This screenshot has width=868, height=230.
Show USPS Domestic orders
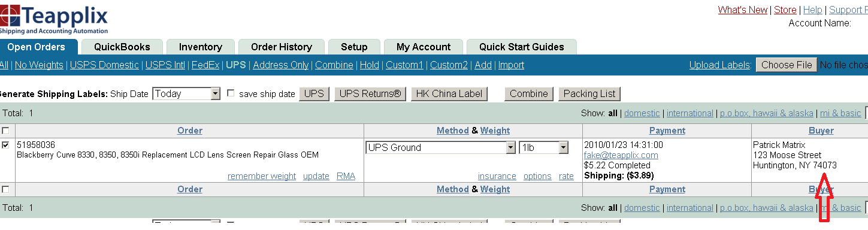(104, 65)
